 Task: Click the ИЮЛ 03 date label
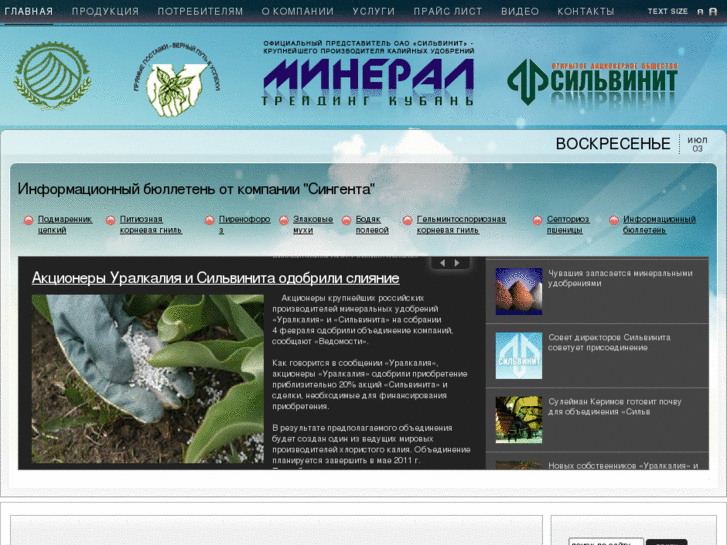pyautogui.click(x=697, y=144)
